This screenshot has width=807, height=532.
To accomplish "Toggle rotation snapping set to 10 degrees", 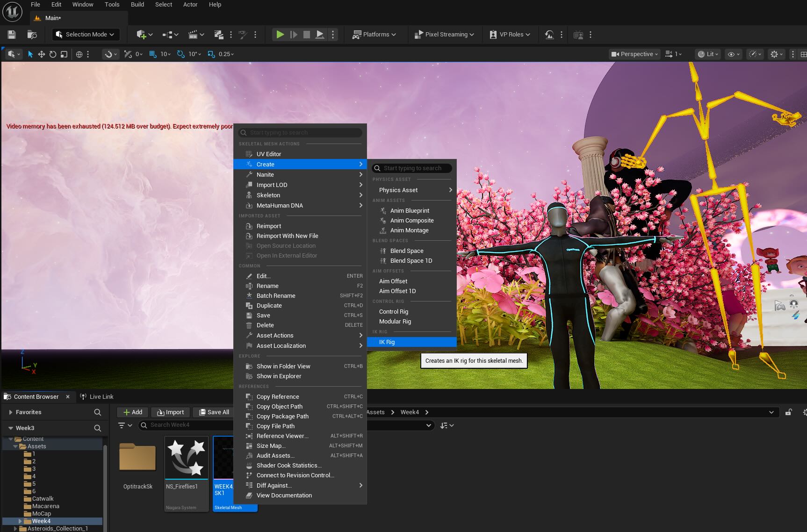I will coord(180,54).
